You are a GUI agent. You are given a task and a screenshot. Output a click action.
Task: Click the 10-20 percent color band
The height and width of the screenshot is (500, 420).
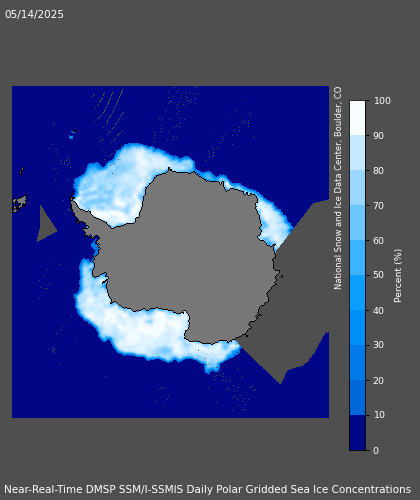pyautogui.click(x=357, y=398)
